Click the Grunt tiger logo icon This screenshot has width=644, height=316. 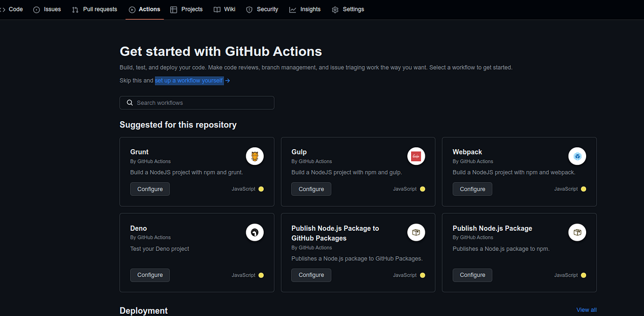click(255, 156)
